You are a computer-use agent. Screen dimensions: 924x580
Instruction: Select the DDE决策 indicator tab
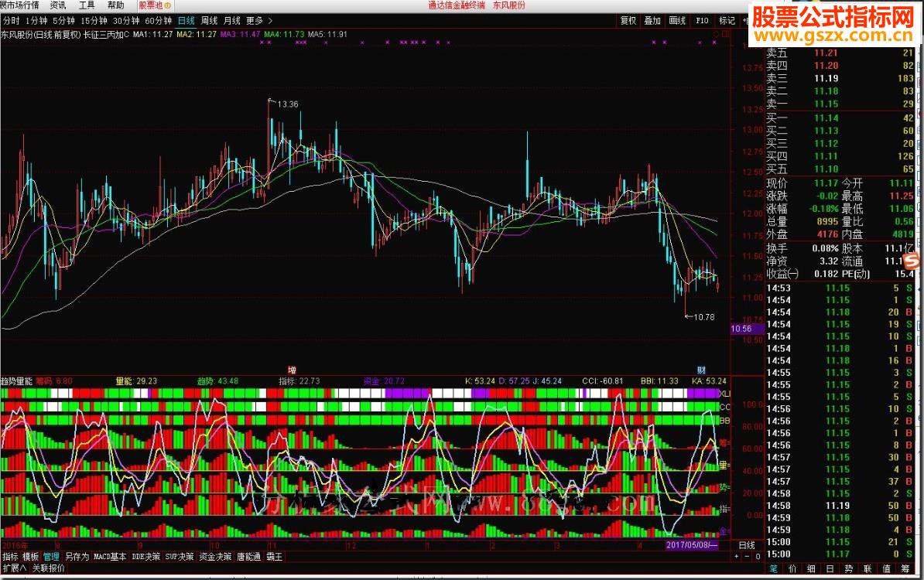point(146,557)
